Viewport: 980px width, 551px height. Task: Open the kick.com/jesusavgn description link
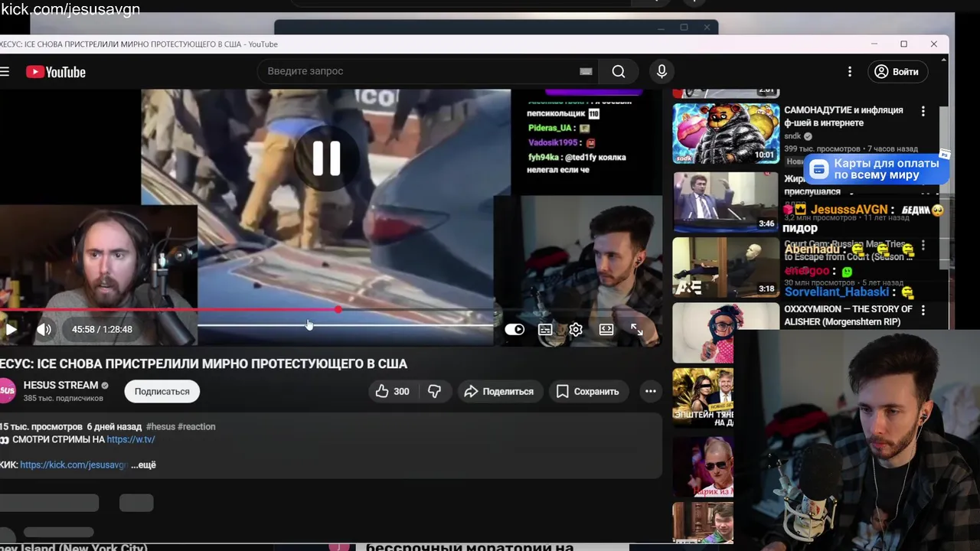pos(74,465)
